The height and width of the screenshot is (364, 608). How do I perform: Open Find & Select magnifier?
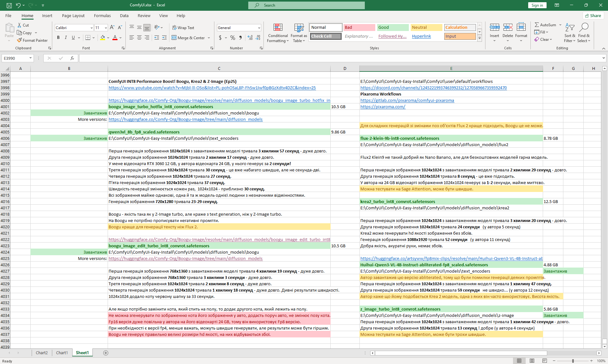pyautogui.click(x=584, y=28)
